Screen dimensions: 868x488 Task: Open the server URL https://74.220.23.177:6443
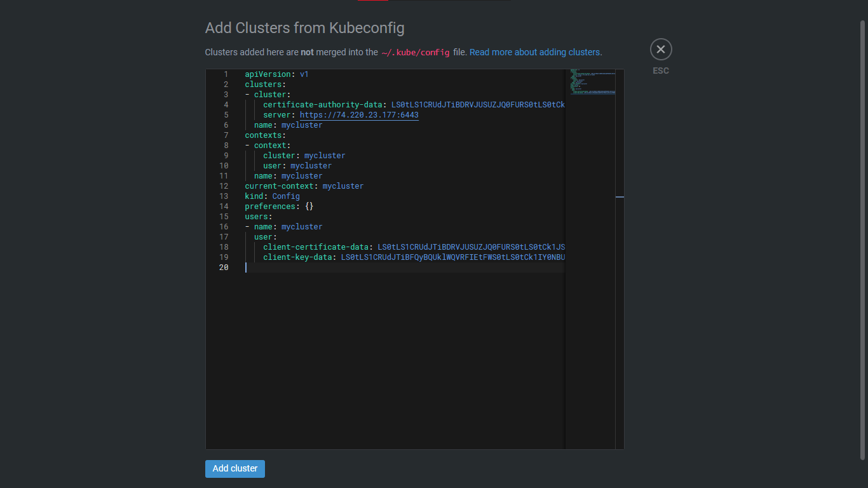click(359, 115)
